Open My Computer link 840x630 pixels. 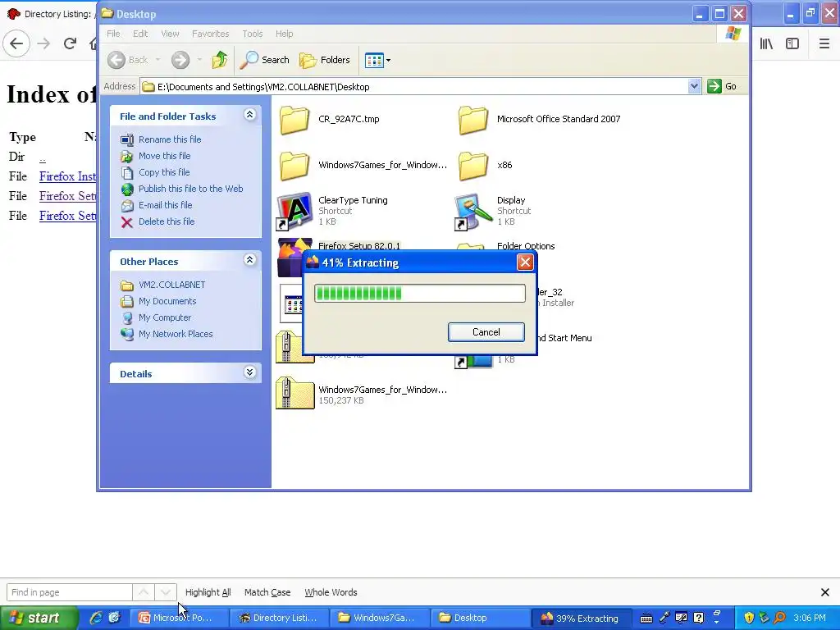coord(164,317)
